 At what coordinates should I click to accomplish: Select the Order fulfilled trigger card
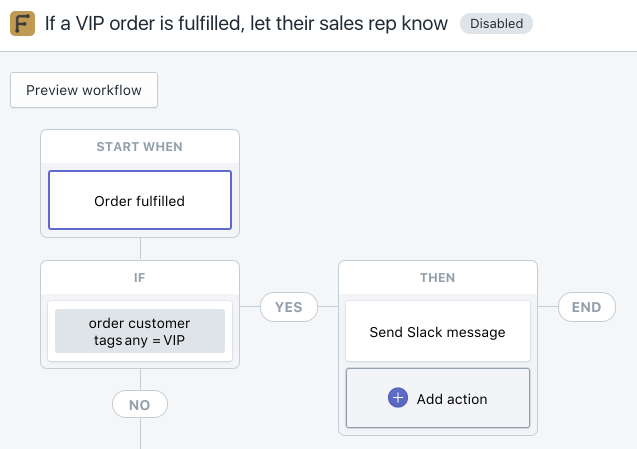point(140,201)
